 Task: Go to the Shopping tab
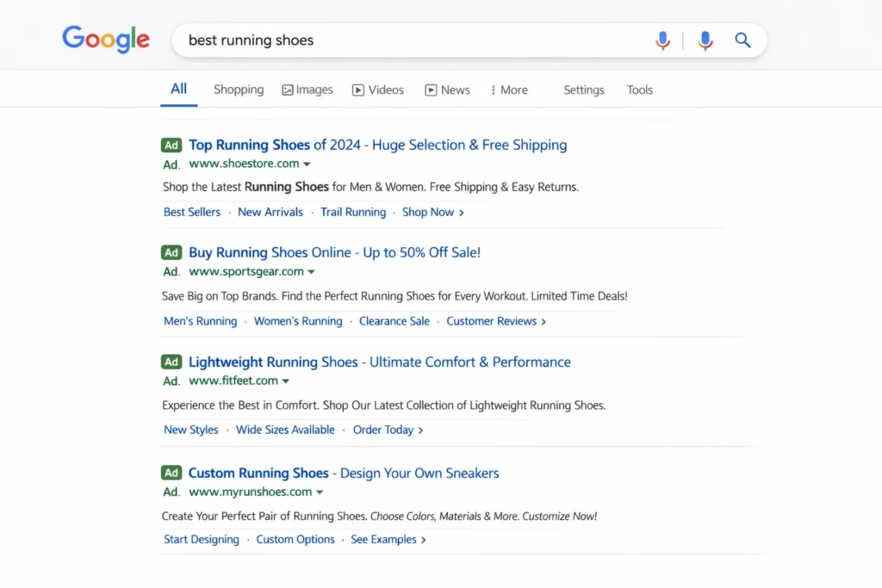pos(239,90)
